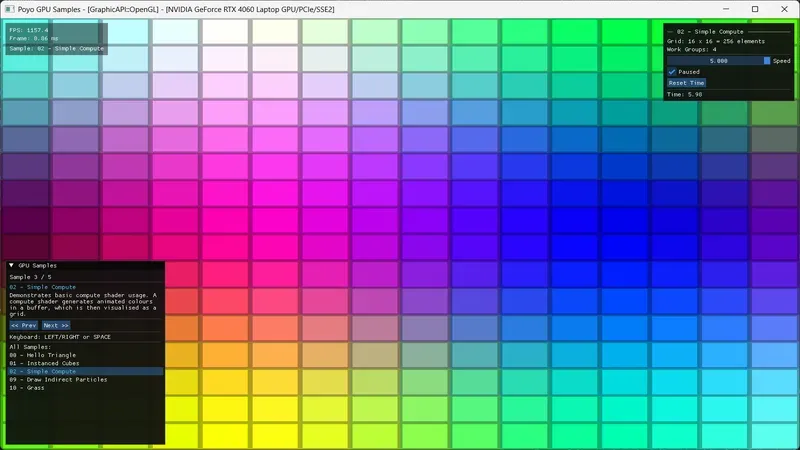Viewport: 800px width, 450px height.
Task: Click the 'Frame: 0.86 ms' overlay text
Action: (34, 38)
